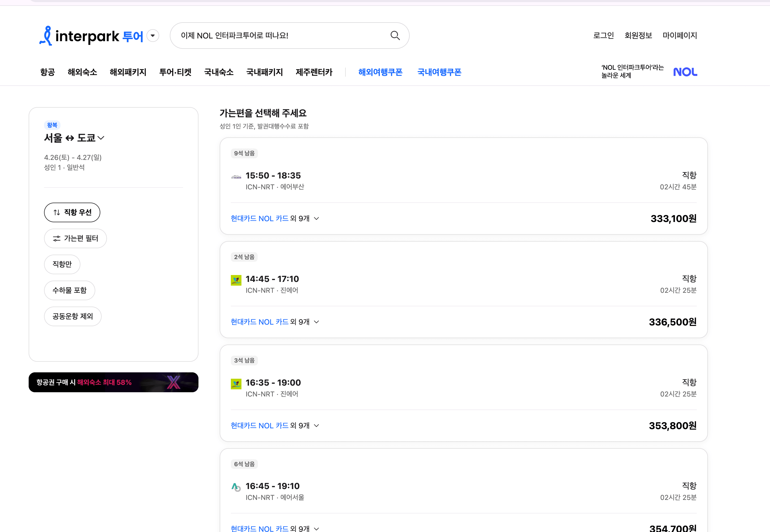
Task: Open the 직항 우선 sort button
Action: (72, 212)
